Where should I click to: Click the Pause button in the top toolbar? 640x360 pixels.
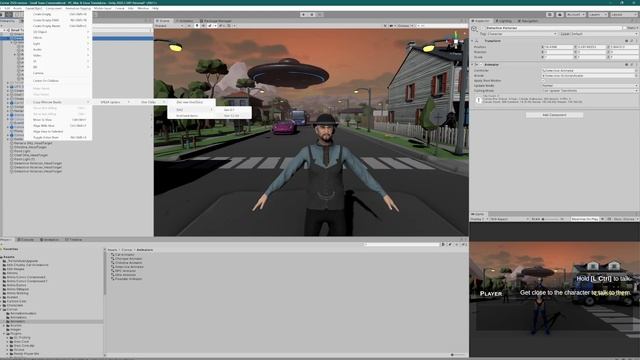point(312,14)
